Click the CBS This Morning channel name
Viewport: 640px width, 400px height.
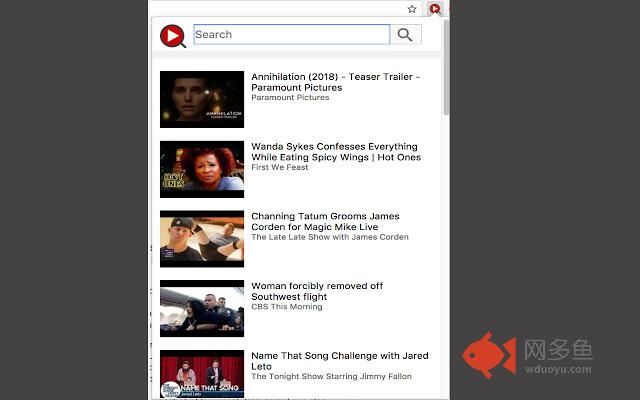click(287, 307)
